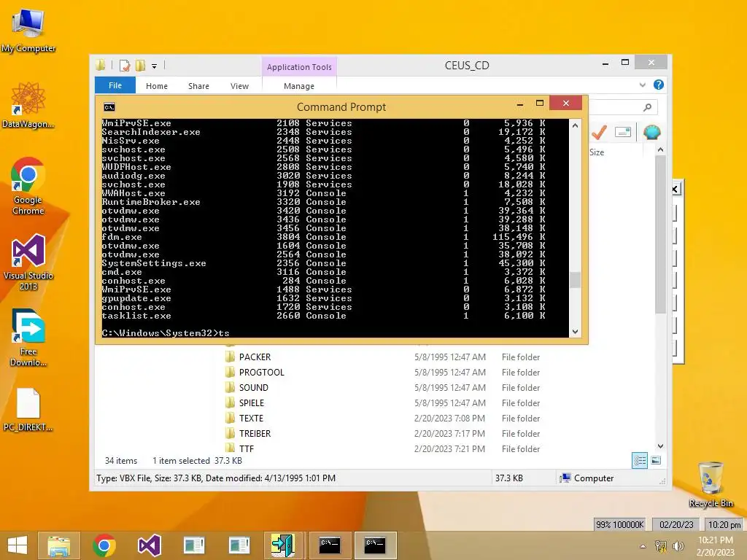Click the Size column header
747x560 pixels.
point(597,152)
